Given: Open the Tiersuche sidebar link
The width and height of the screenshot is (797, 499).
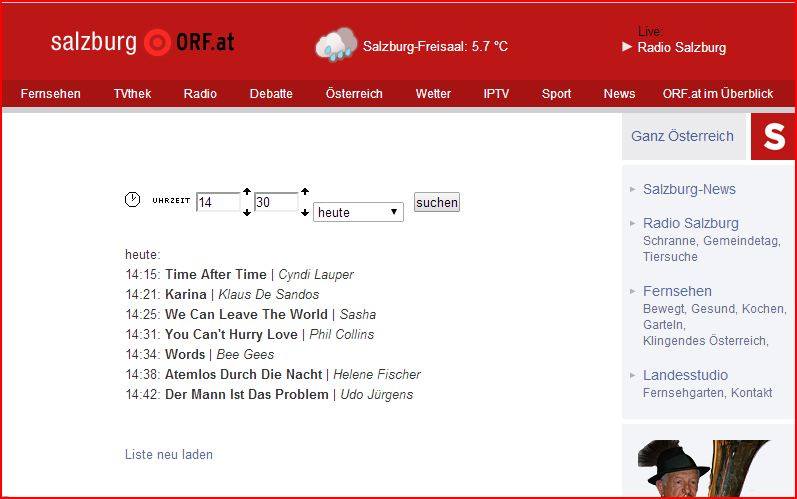Looking at the screenshot, I should [x=670, y=257].
